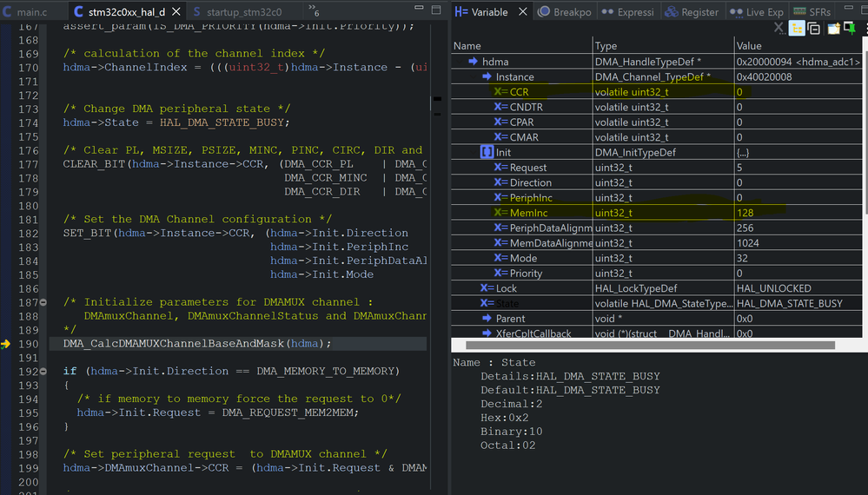
Task: Open the hidden editors overflow list
Action: click(314, 10)
